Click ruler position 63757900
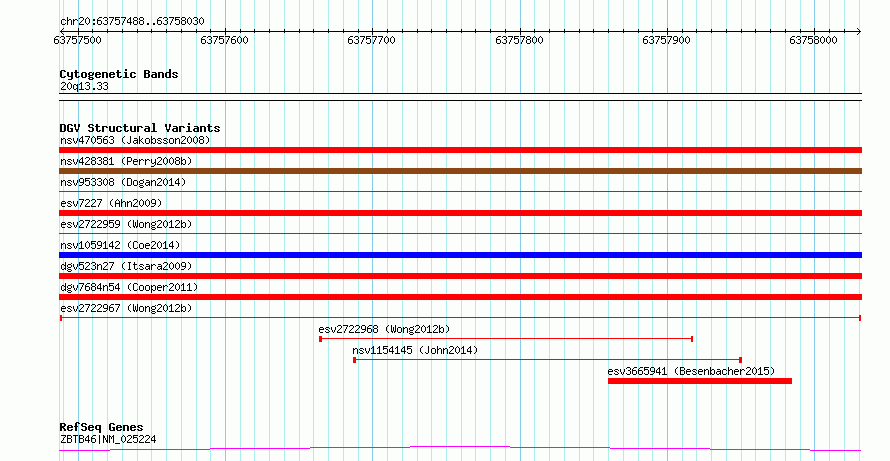Screen dimensions: 890x461 click(x=666, y=40)
